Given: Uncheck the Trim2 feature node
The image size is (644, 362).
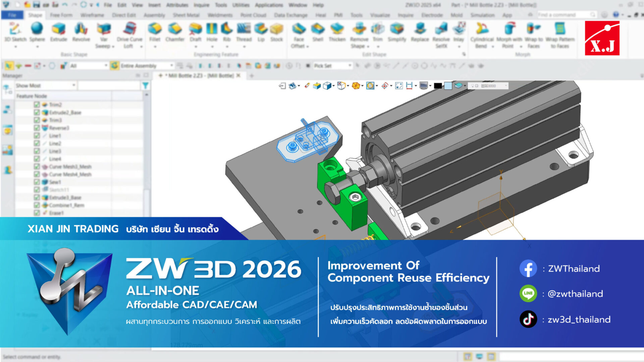Looking at the screenshot, I should pos(37,104).
